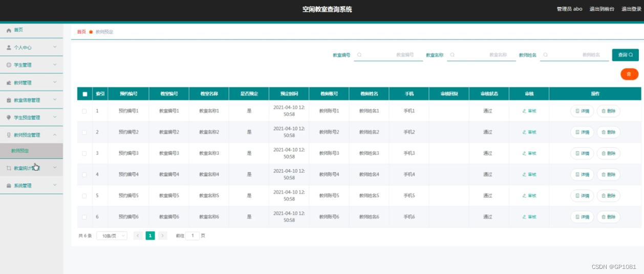
Task: Check the checkbox for row 6
Action: (x=84, y=217)
